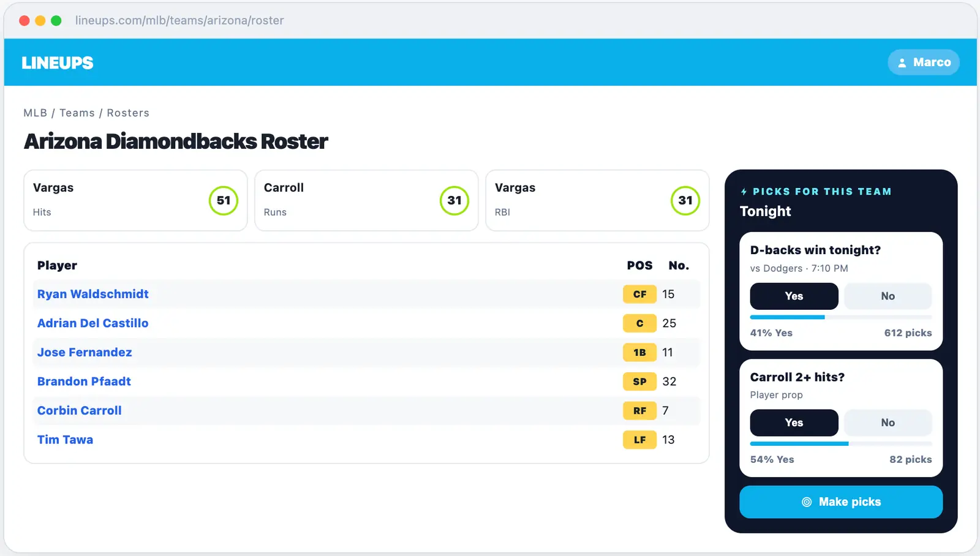Click the 82 picks count
Image resolution: width=980 pixels, height=556 pixels.
911,460
